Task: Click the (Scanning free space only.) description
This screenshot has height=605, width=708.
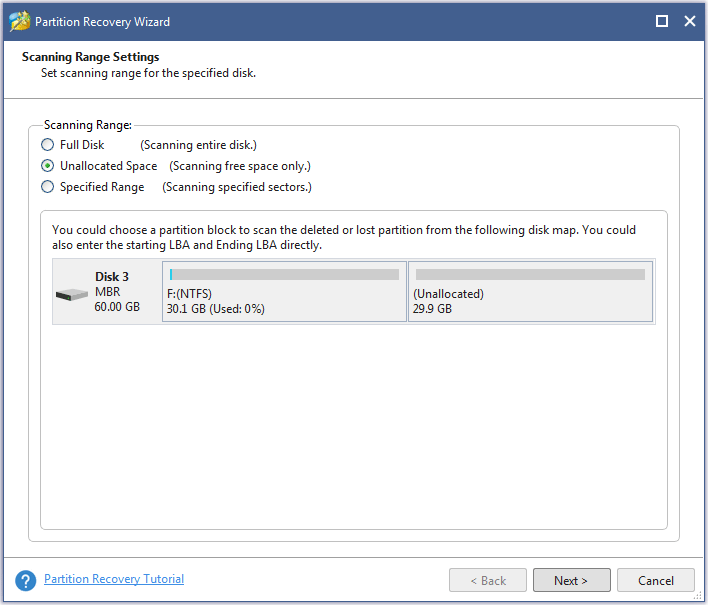Action: tap(240, 166)
